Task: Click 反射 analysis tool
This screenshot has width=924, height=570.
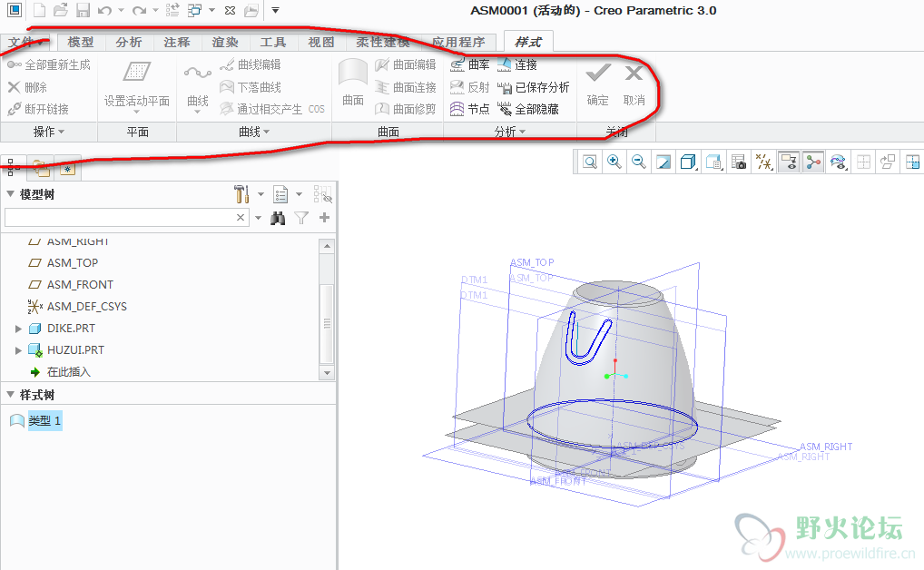Action: coord(469,87)
